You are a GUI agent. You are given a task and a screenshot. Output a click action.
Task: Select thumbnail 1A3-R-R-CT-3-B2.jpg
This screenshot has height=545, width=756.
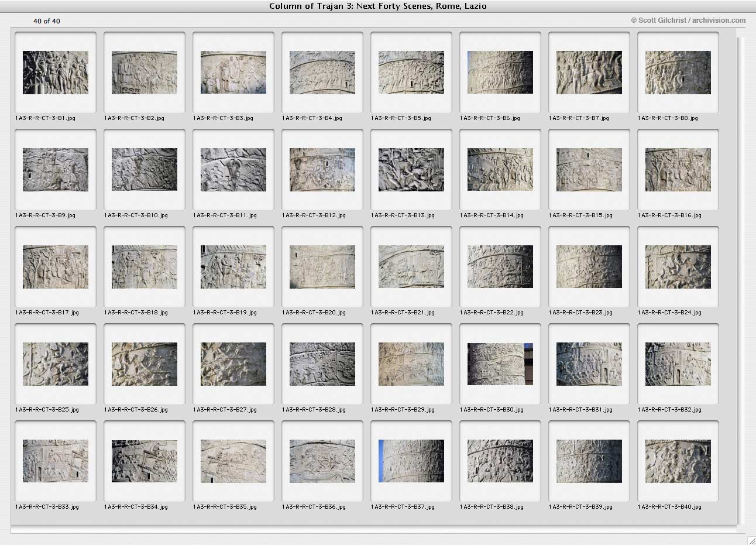click(145, 73)
